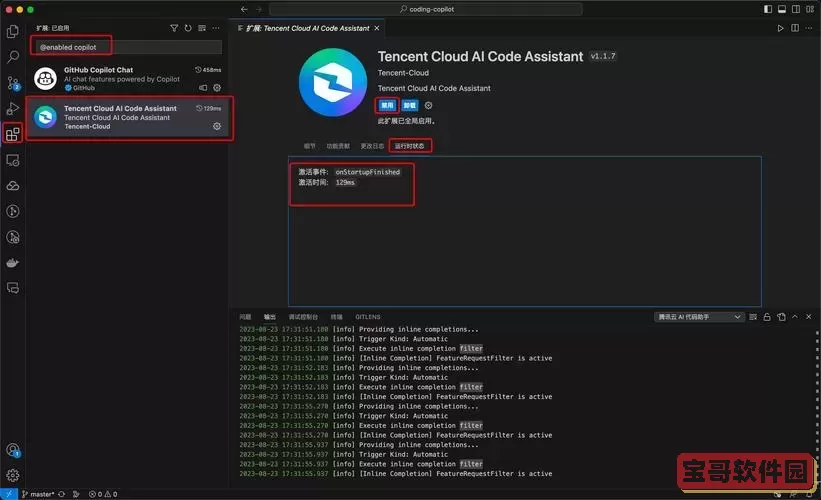The height and width of the screenshot is (500, 821).
Task: Open the Docker whale view
Action: click(x=13, y=263)
